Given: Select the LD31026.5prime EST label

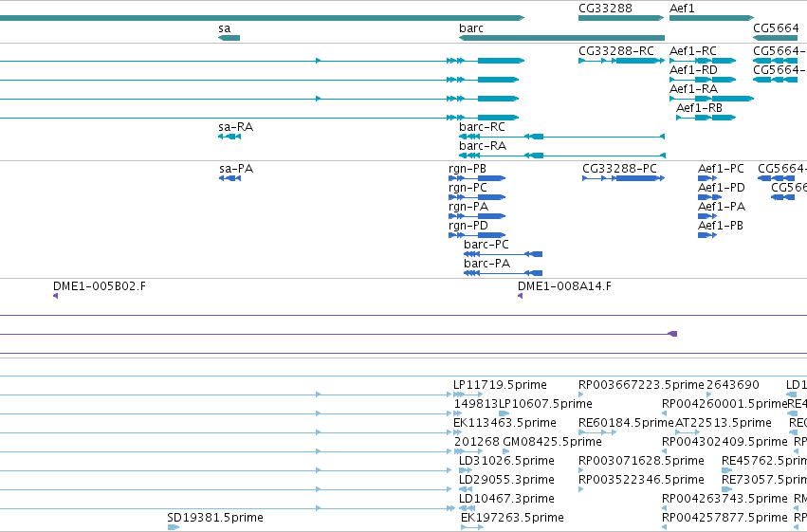Looking at the screenshot, I should 506,461.
